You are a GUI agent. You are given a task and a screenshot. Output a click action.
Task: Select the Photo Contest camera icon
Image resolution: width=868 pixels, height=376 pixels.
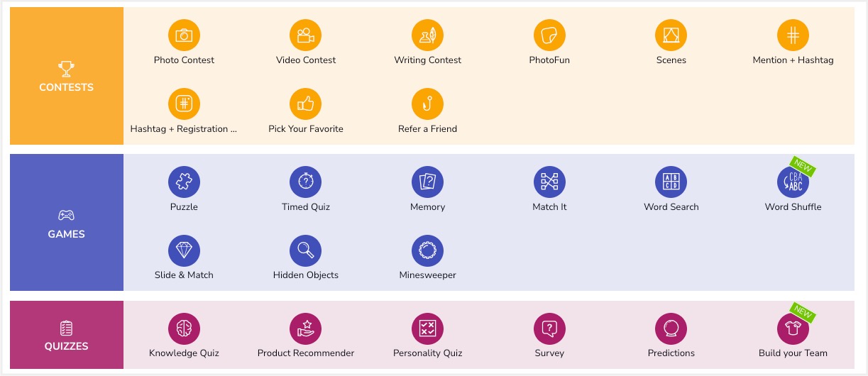(x=184, y=35)
